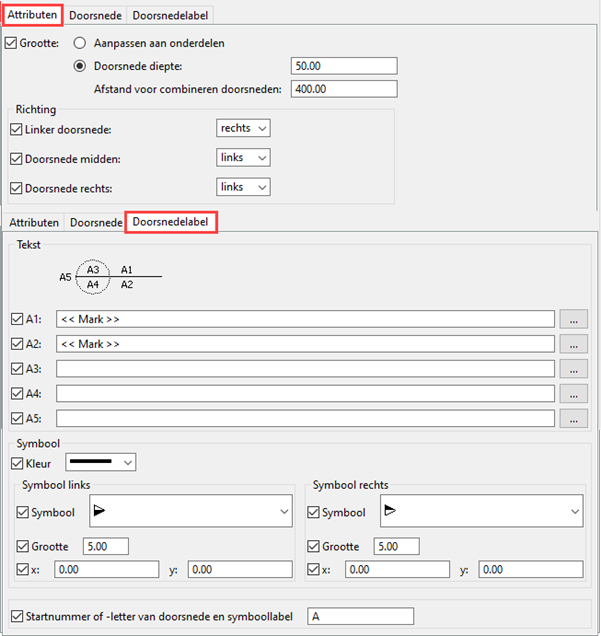Viewport: 601px width, 636px height.
Task: Edit x offset under Symbool rechts
Action: pos(397,569)
